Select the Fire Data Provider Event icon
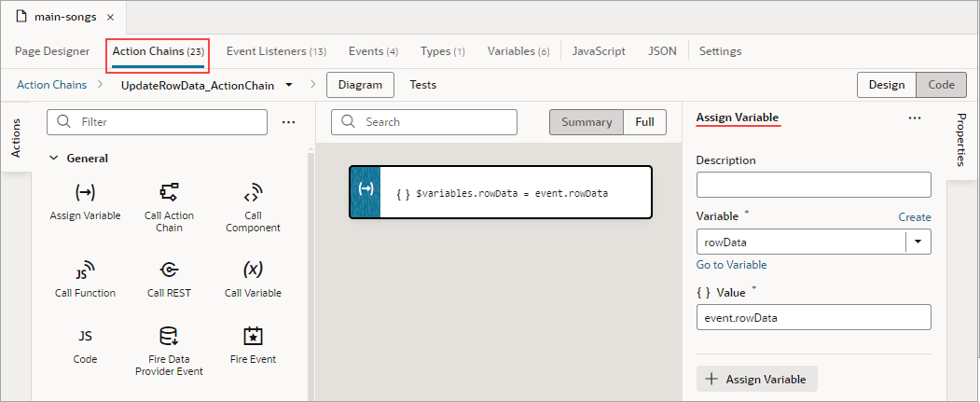Screen dimensions: 980x402 (169, 337)
